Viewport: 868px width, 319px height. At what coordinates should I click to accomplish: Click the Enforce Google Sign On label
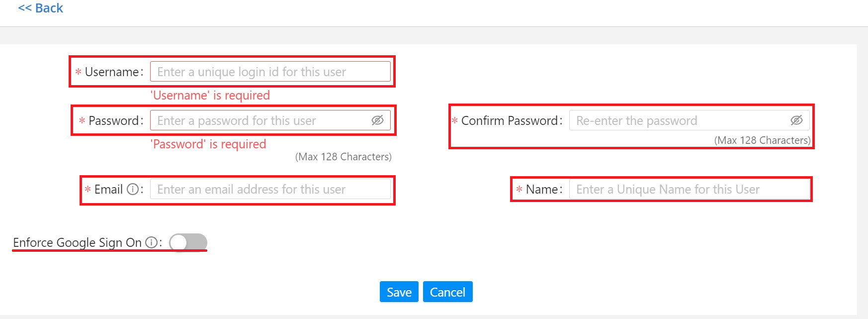(77, 242)
